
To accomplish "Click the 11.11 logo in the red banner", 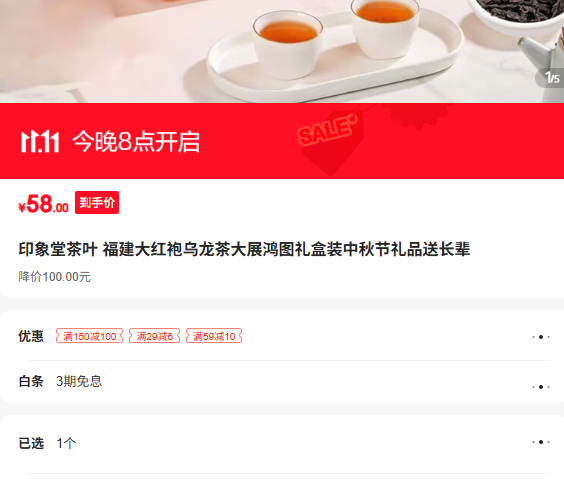I will pos(40,142).
